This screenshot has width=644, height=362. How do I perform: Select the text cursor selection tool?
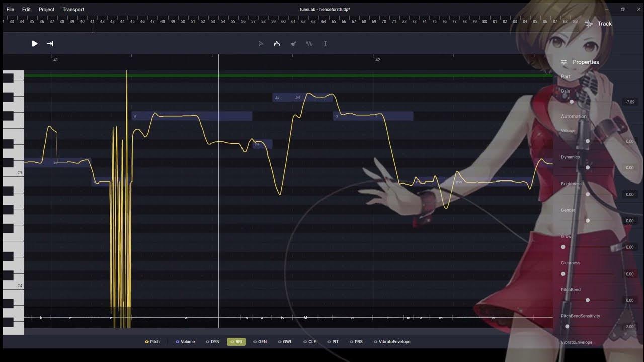325,44
